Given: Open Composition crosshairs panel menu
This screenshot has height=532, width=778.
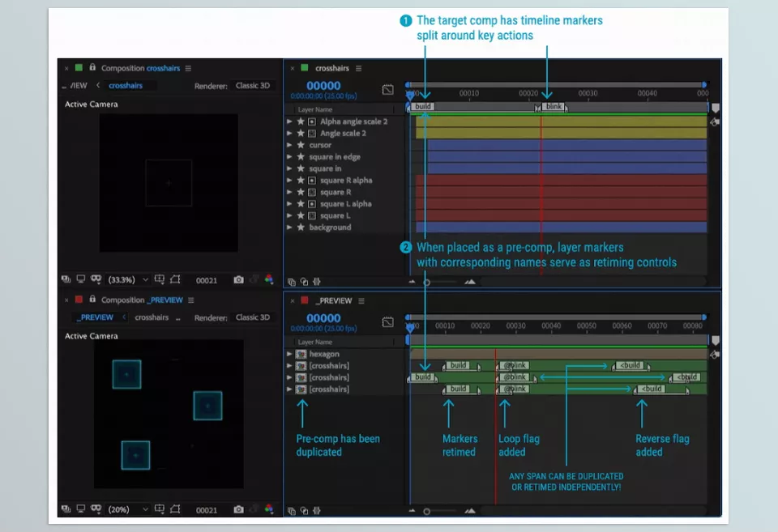Looking at the screenshot, I should [x=189, y=68].
